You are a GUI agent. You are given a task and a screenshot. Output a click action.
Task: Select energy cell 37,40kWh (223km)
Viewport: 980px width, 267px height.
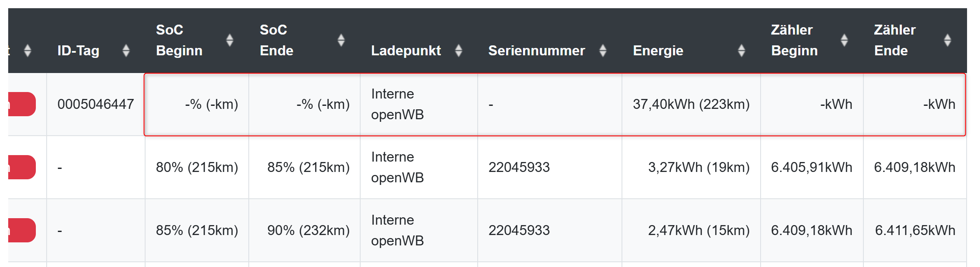click(x=691, y=104)
